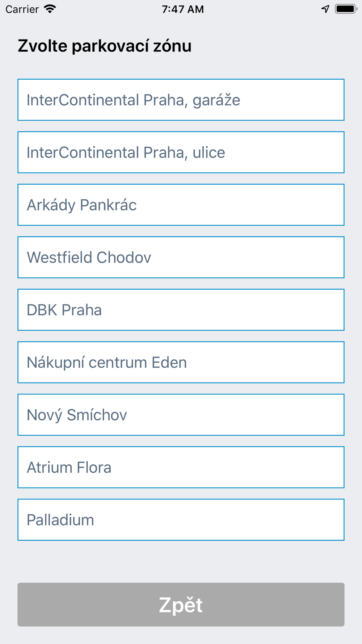
Task: Choose Nákupní centrum Eden zone
Action: 181,362
